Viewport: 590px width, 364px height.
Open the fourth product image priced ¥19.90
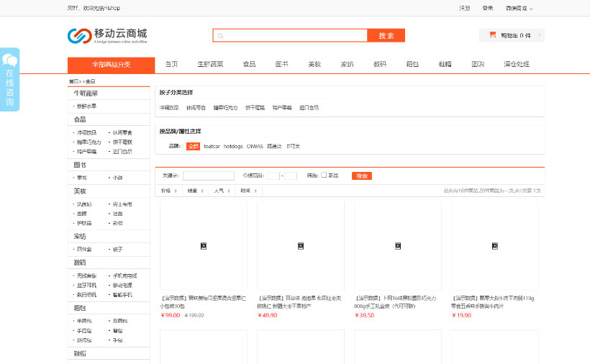click(494, 246)
